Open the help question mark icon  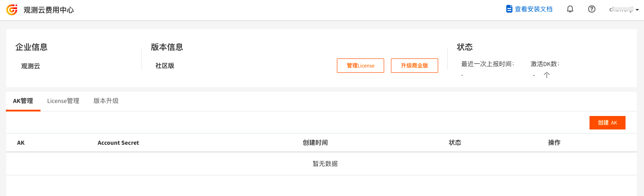pos(592,9)
